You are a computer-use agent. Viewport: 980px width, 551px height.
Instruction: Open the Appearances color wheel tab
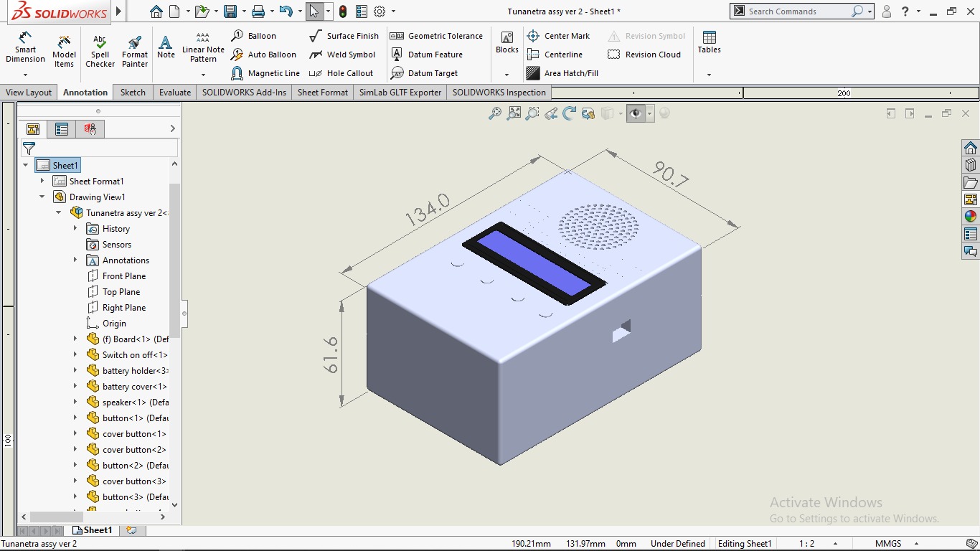(971, 217)
